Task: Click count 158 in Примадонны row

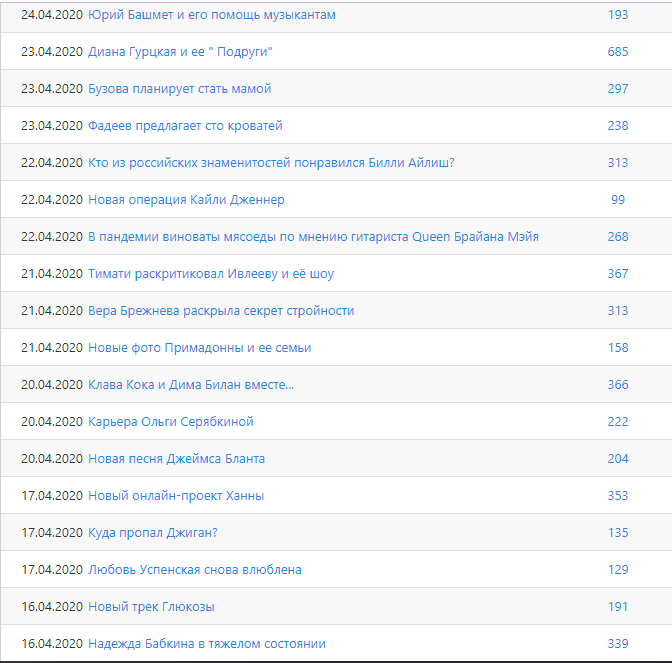Action: pyautogui.click(x=618, y=348)
